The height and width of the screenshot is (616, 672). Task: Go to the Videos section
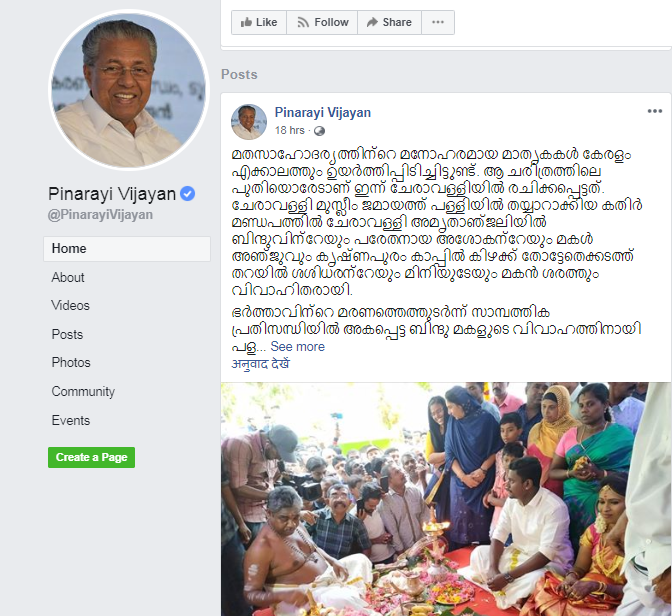70,306
